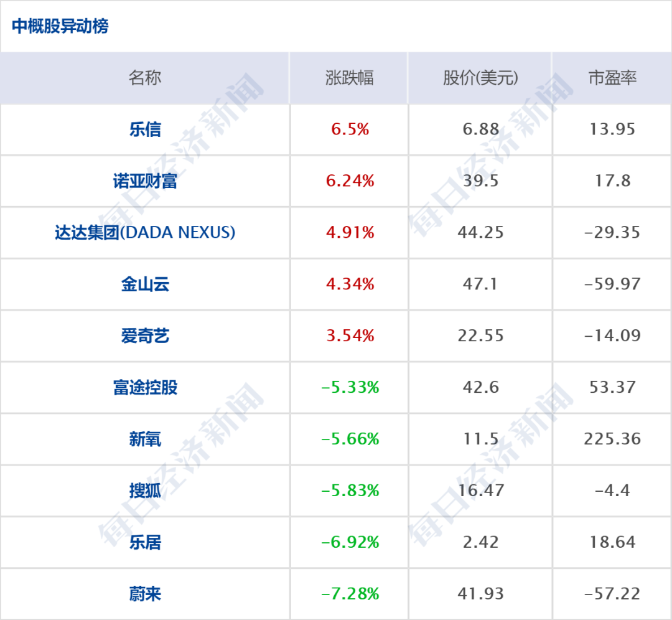The image size is (672, 620).
Task: Select the 新氧 stock name
Action: [x=145, y=439]
